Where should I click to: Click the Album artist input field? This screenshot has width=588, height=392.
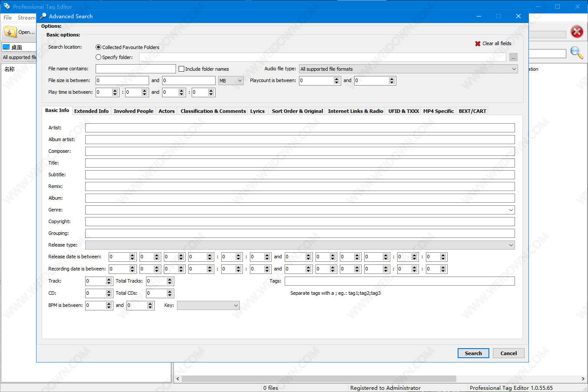click(300, 139)
